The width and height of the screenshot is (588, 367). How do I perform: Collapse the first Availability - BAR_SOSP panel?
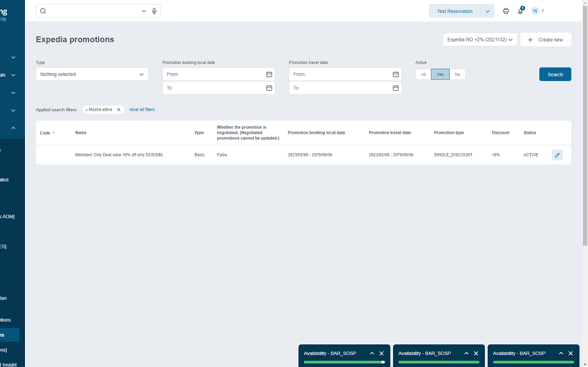click(372, 353)
